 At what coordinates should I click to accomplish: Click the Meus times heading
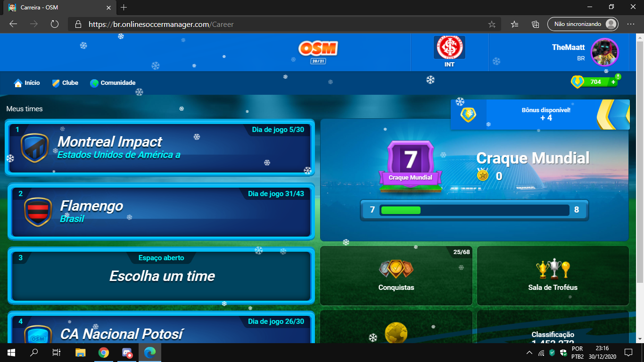pyautogui.click(x=25, y=109)
